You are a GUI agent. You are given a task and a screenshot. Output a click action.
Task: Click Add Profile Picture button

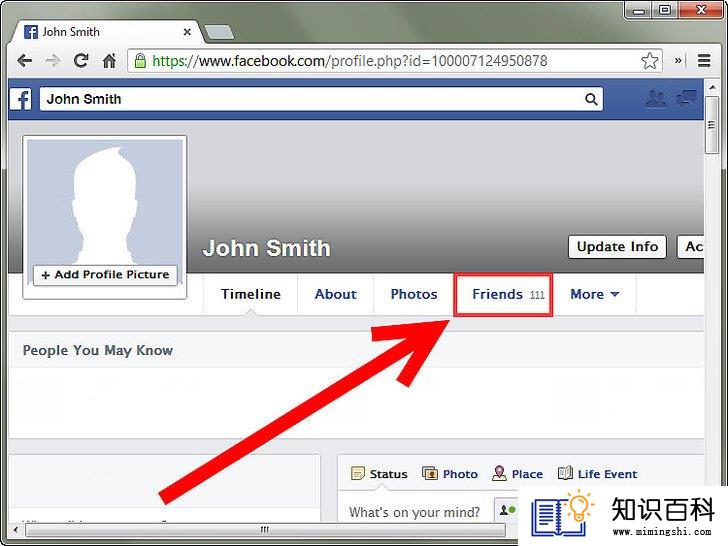pyautogui.click(x=105, y=275)
